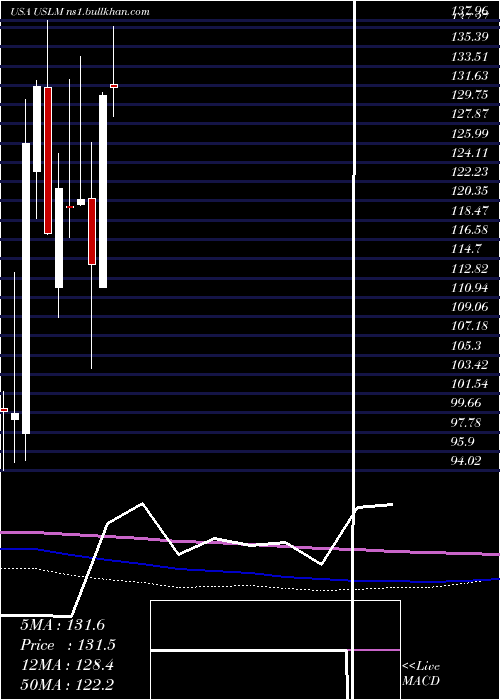Click the 'USA USLM ns1.bullkhan.com' chart title
This screenshot has width=500, height=700.
click(80, 12)
